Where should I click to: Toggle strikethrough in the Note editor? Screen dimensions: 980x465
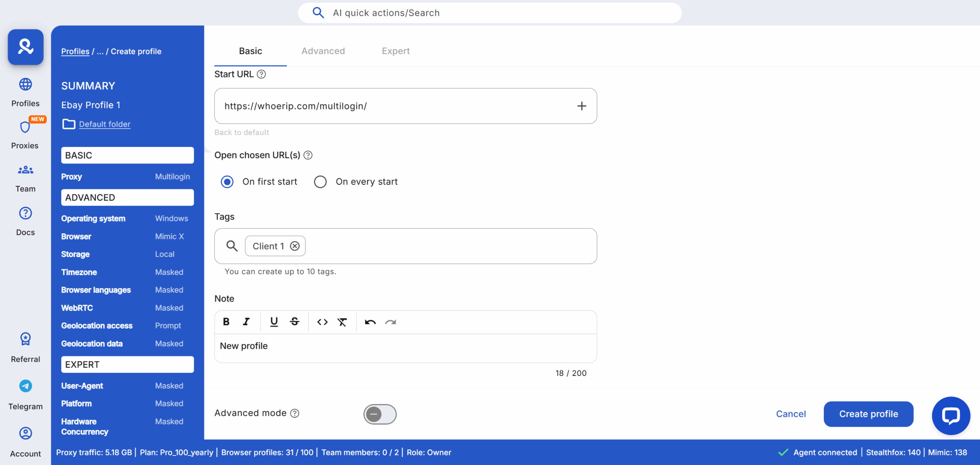294,322
